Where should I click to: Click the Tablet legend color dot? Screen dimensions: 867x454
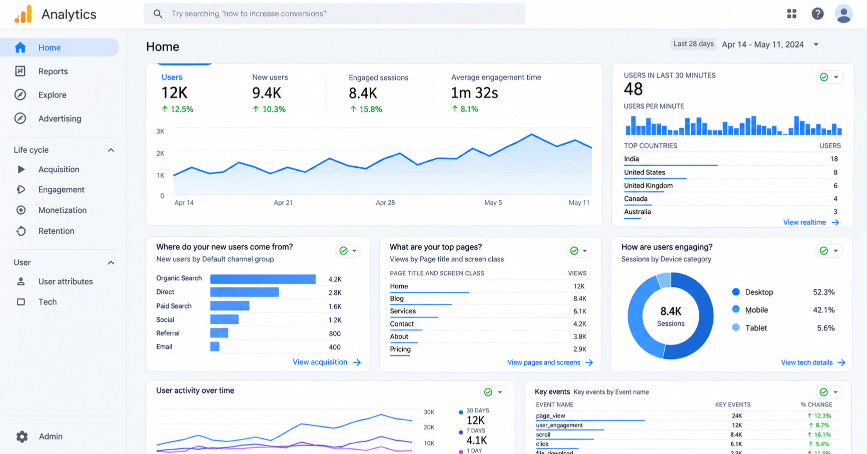pos(735,327)
